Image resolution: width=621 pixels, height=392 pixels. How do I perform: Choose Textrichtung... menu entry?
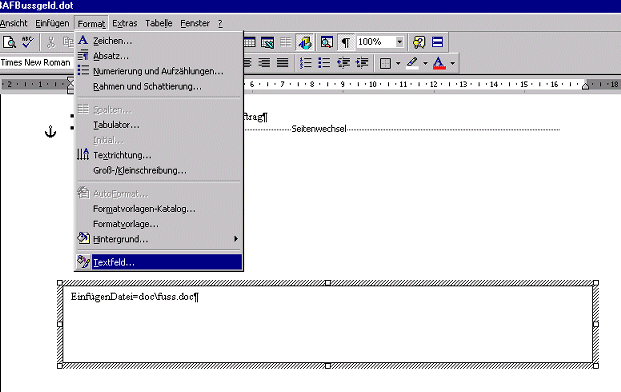[x=159, y=155]
